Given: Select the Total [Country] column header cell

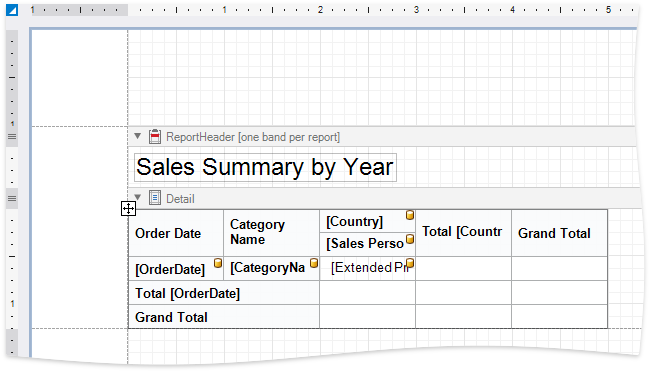Looking at the screenshot, I should pos(463,233).
